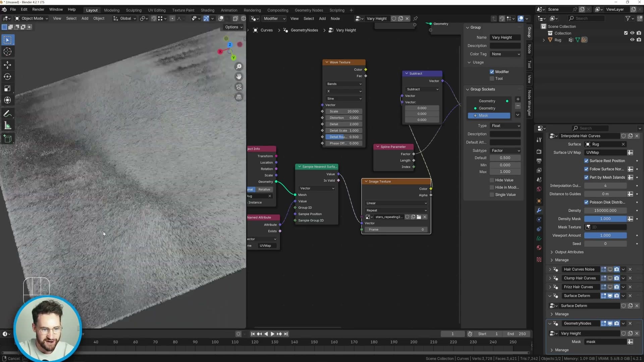Open the Color Tag dropdown
The width and height of the screenshot is (644, 362).
(505, 54)
